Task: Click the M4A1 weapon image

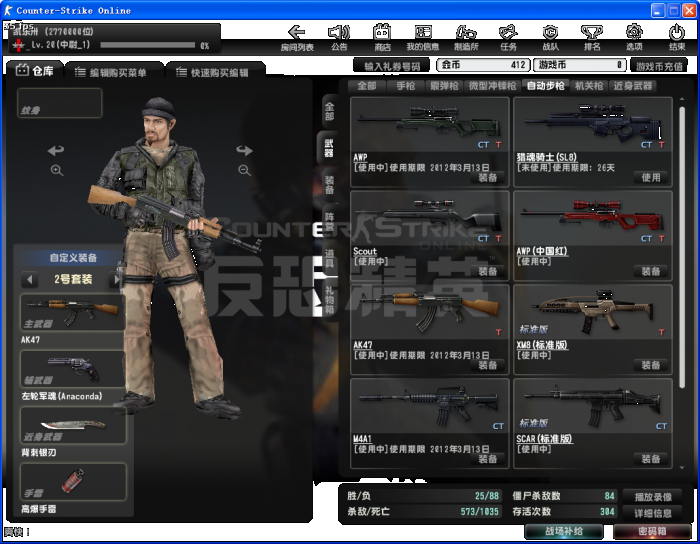Action: [x=429, y=405]
